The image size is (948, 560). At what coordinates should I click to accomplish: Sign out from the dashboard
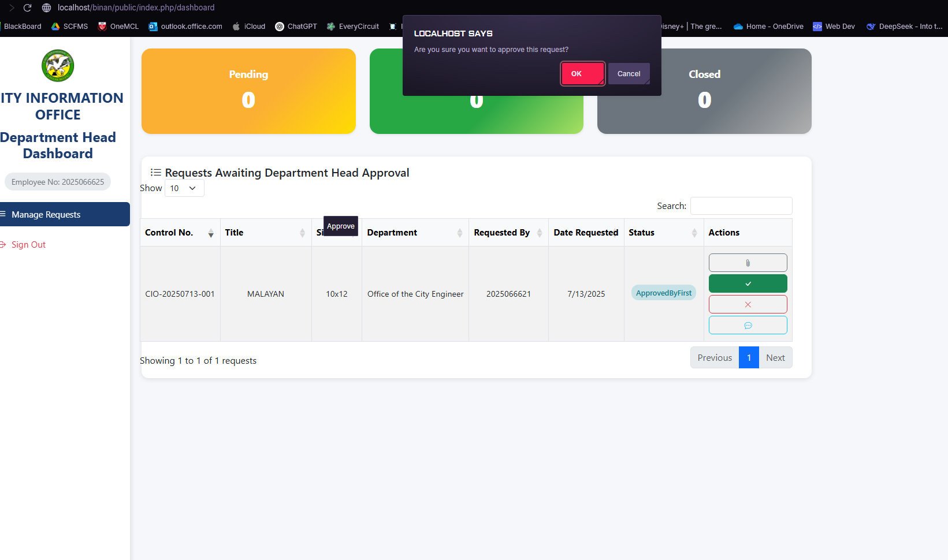pos(23,245)
